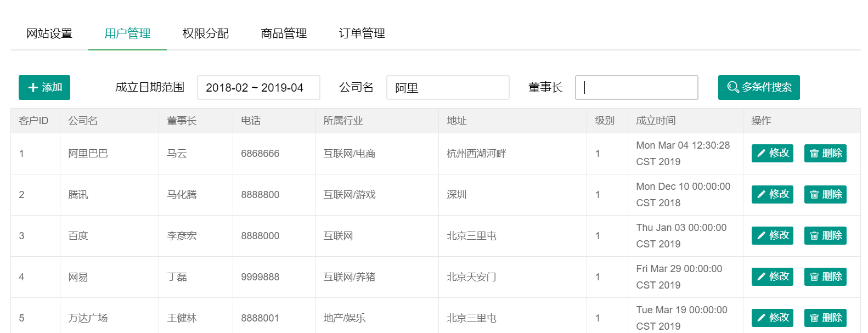Click the 成立时间 column header
Viewport: 868px width, 333px height.
(x=686, y=121)
